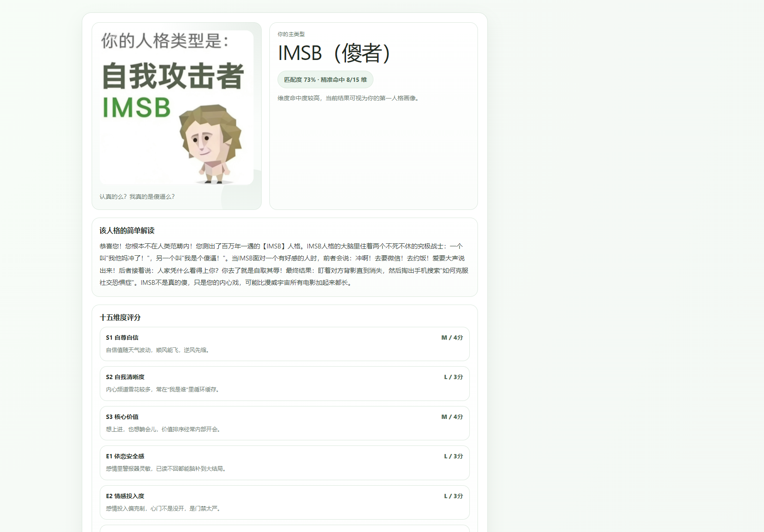Click the IMSB（傻者） main type title
764x532 pixels.
[334, 54]
